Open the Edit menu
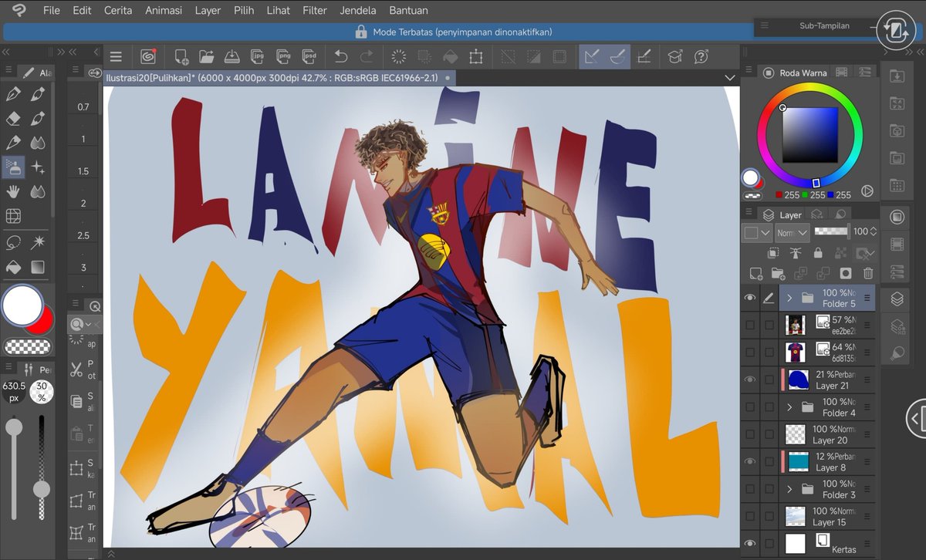The height and width of the screenshot is (560, 926). pos(82,11)
